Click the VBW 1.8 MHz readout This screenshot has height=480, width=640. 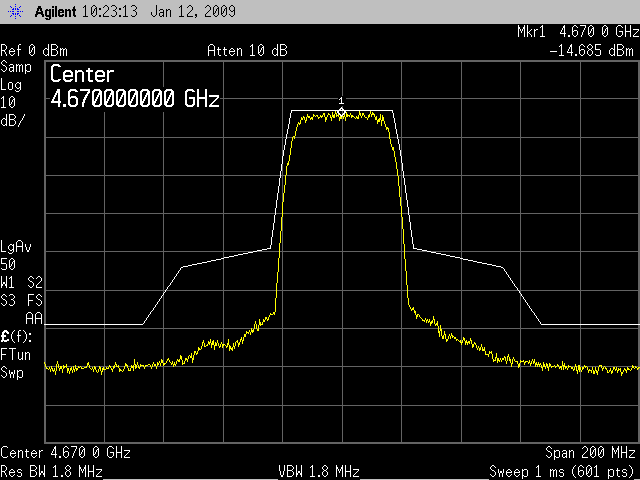click(x=319, y=471)
